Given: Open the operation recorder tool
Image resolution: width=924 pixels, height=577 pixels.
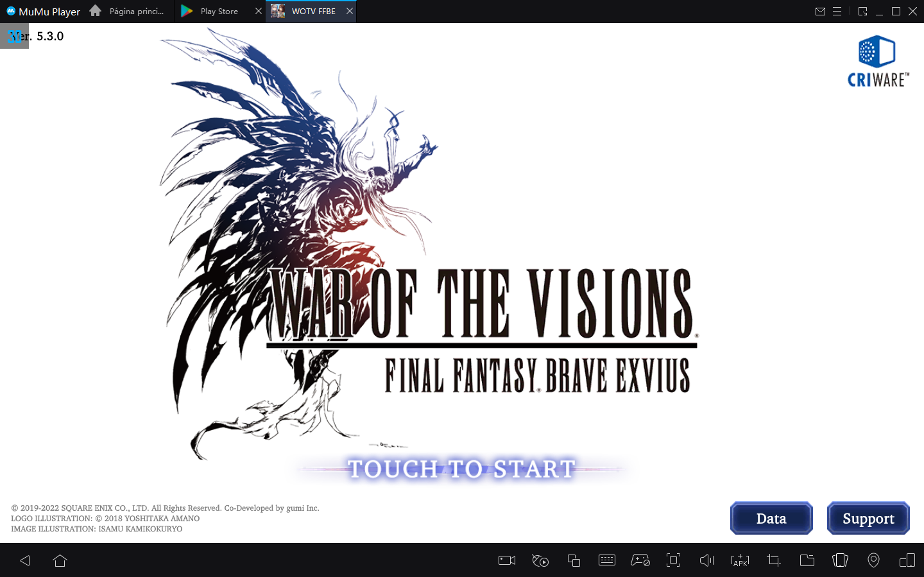Looking at the screenshot, I should click(540, 560).
